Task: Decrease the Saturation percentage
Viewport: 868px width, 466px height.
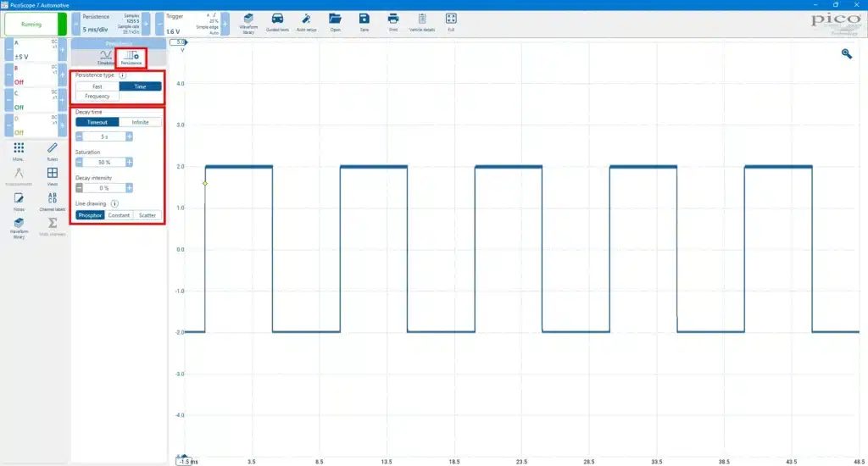Action: [79, 162]
